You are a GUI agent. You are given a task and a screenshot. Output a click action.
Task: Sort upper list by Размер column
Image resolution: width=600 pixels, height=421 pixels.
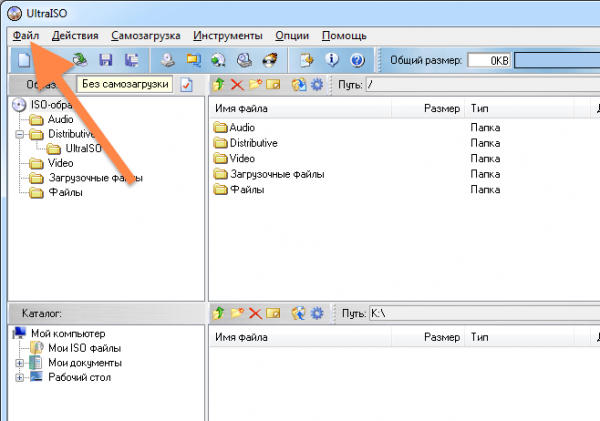click(428, 109)
